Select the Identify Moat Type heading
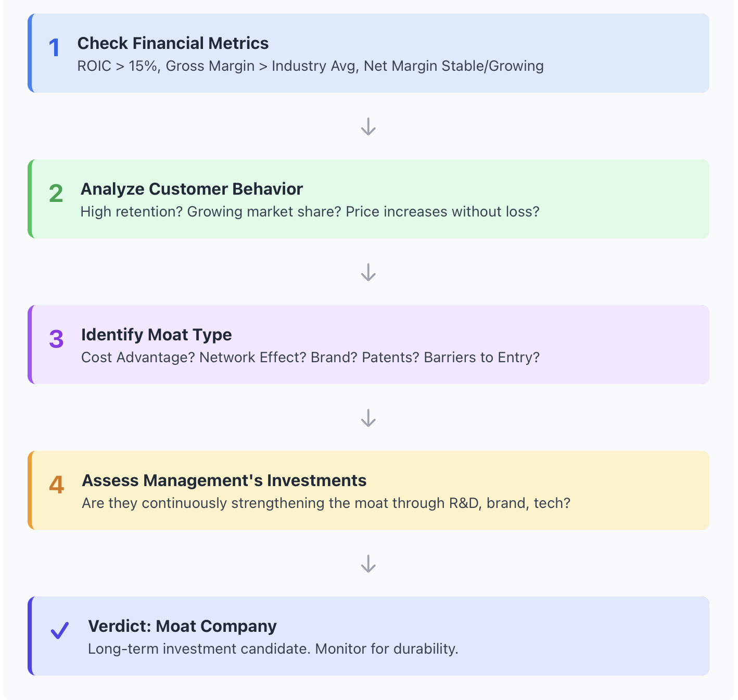738x700 pixels. pyautogui.click(x=156, y=335)
